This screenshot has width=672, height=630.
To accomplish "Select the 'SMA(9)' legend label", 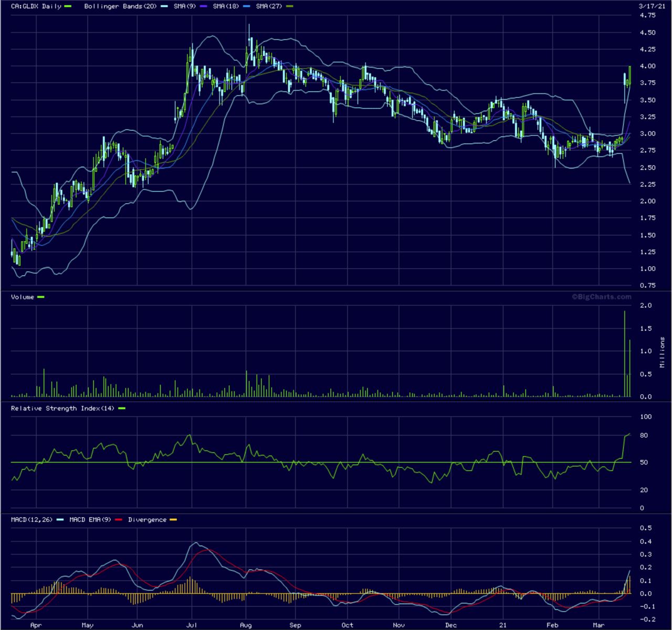I will pyautogui.click(x=185, y=6).
